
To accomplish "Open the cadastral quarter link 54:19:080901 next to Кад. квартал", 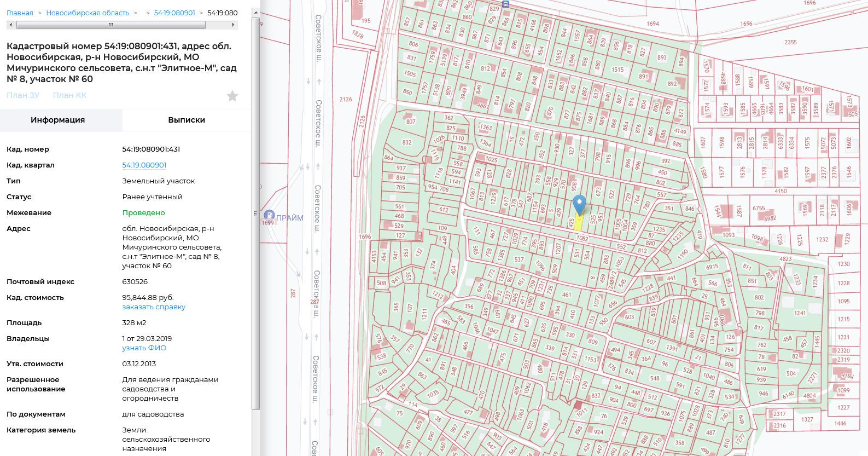I will 144,165.
